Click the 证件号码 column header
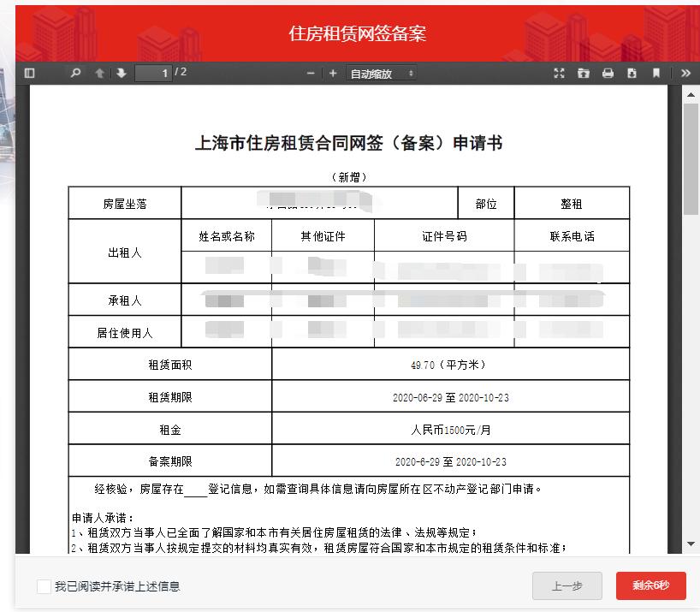Image resolution: width=700 pixels, height=612 pixels. click(444, 236)
